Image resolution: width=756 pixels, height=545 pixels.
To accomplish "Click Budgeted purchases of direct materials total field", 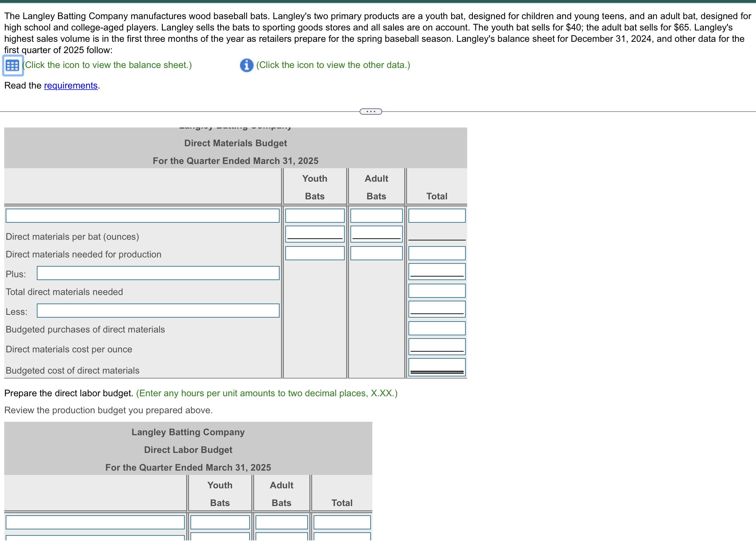I will coord(436,328).
